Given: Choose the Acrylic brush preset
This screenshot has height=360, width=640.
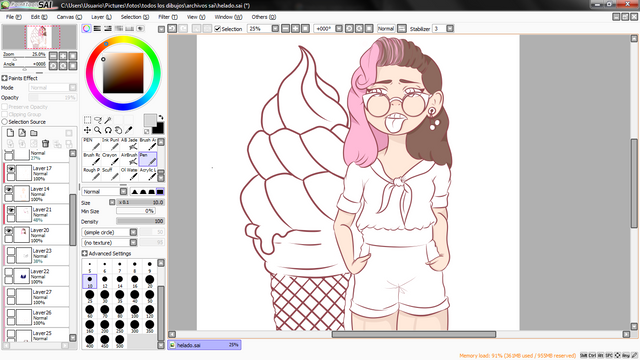Looking at the screenshot, I should click(148, 174).
